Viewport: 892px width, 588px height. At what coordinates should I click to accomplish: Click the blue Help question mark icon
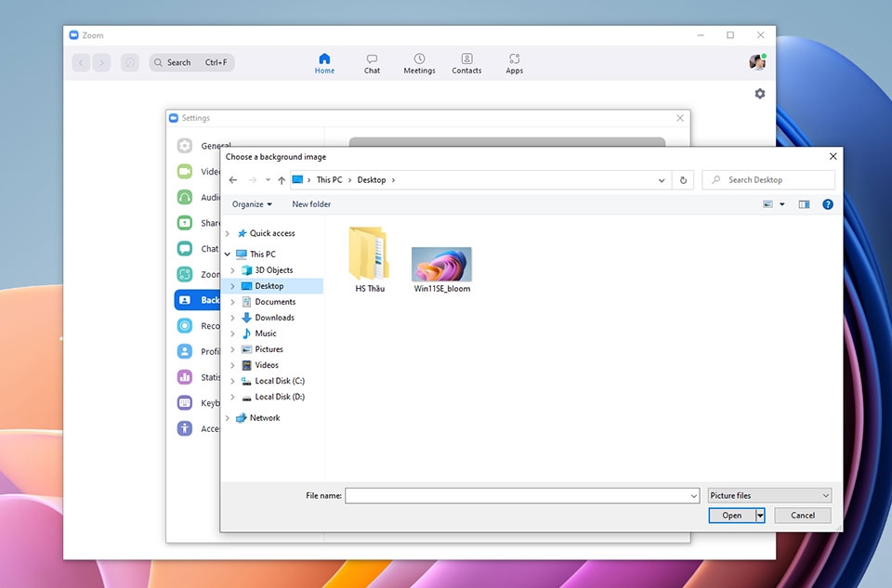pos(828,204)
